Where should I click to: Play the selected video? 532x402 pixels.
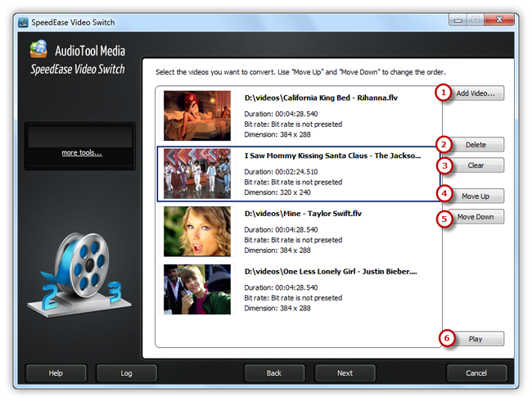coord(476,339)
